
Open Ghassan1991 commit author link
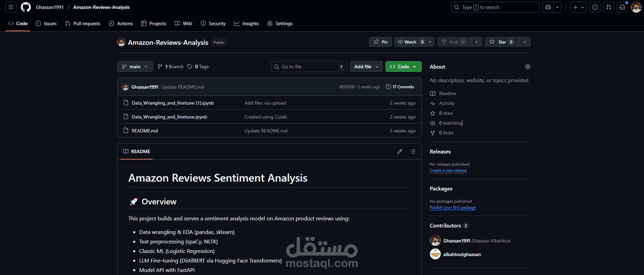click(x=145, y=87)
